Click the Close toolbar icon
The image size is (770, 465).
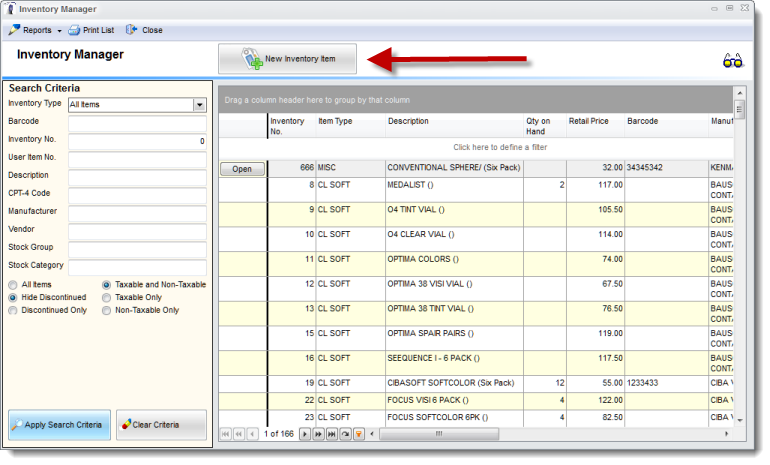(x=131, y=30)
